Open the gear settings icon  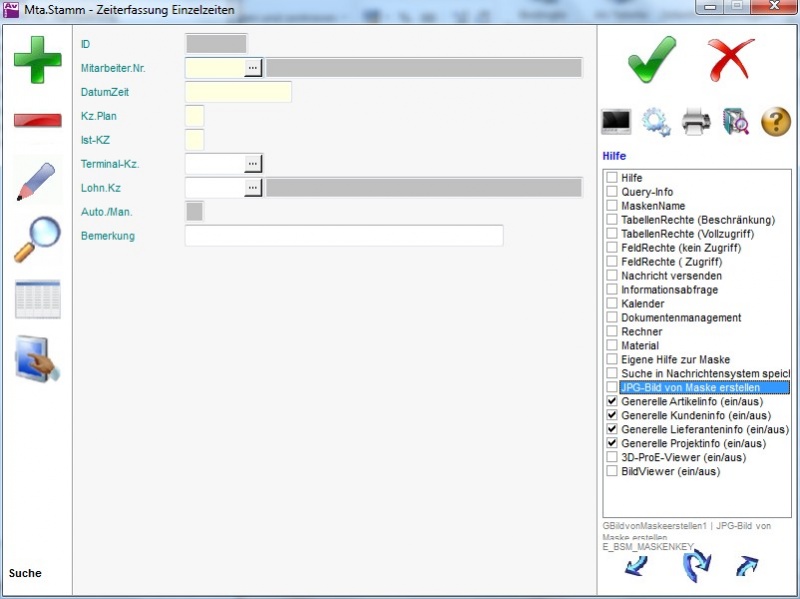(656, 122)
